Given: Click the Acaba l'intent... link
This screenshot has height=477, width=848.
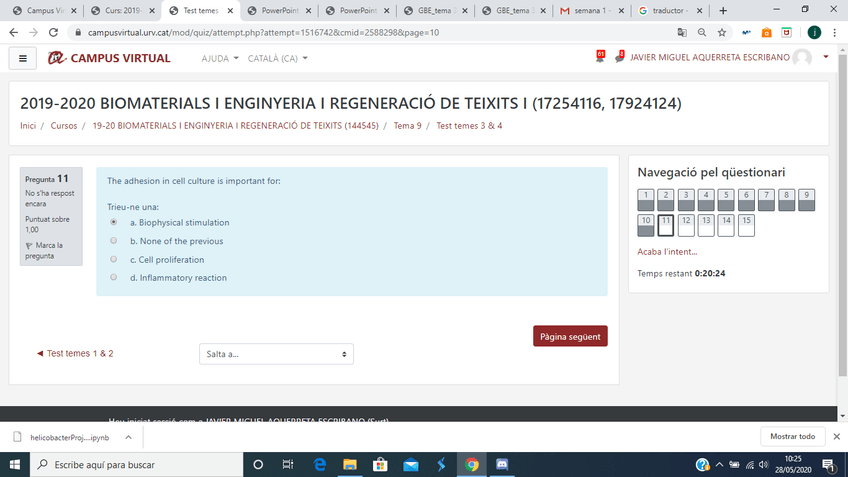Looking at the screenshot, I should point(667,251).
